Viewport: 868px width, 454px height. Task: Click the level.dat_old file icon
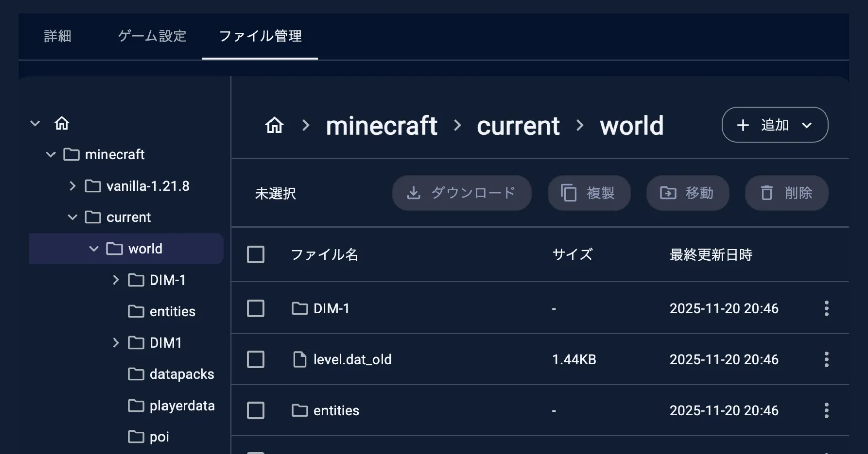pyautogui.click(x=300, y=359)
